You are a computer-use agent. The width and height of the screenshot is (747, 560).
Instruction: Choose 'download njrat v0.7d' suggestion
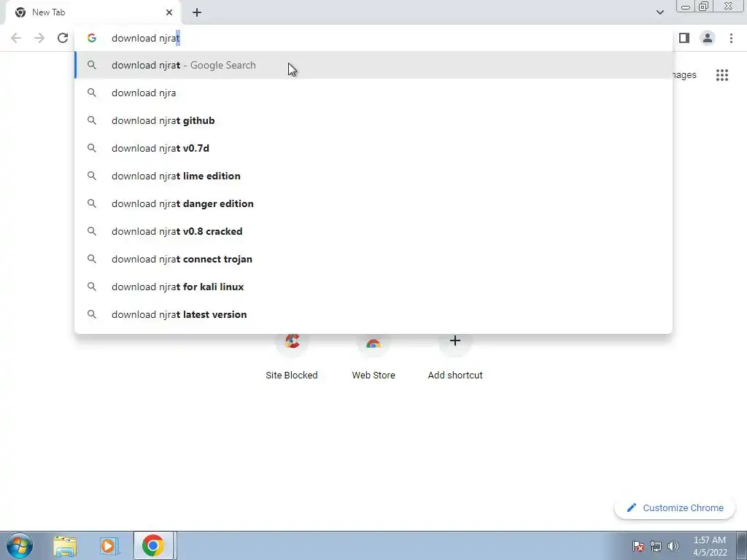pos(373,148)
